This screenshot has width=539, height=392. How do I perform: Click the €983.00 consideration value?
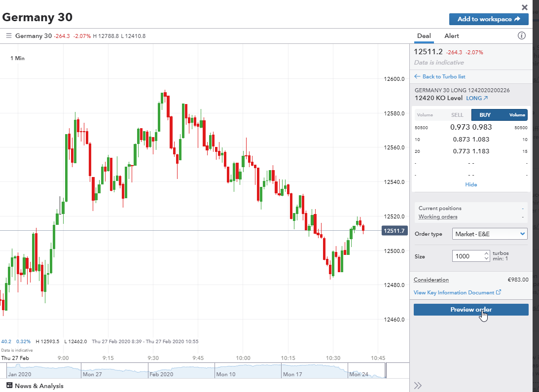(518, 280)
